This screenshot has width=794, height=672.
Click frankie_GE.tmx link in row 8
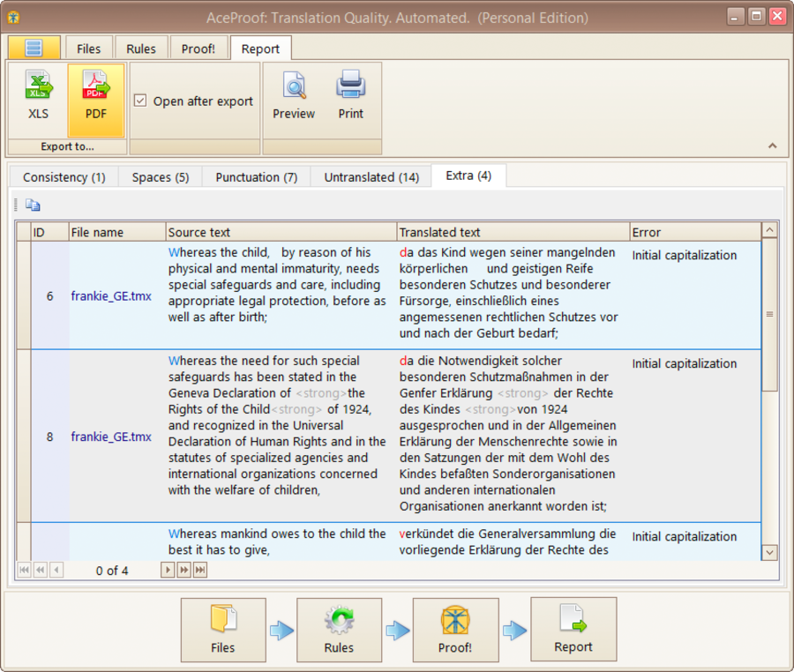coord(111,437)
